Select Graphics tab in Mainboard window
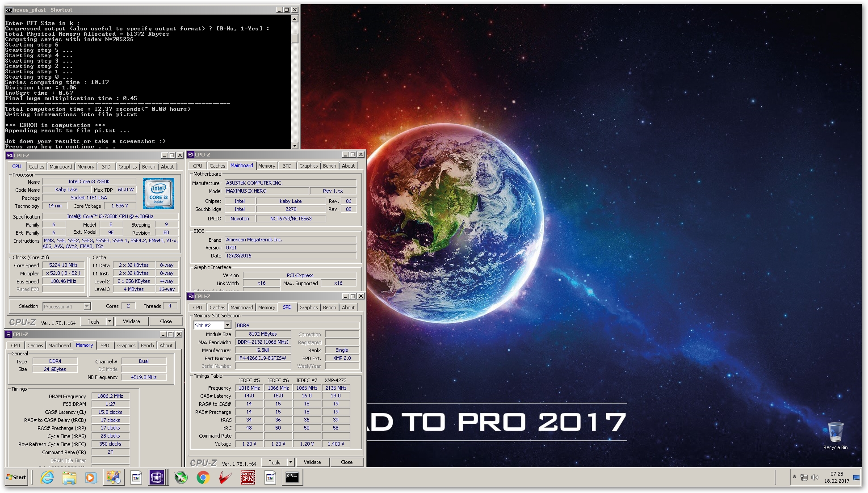This screenshot has width=868, height=493. 309,166
